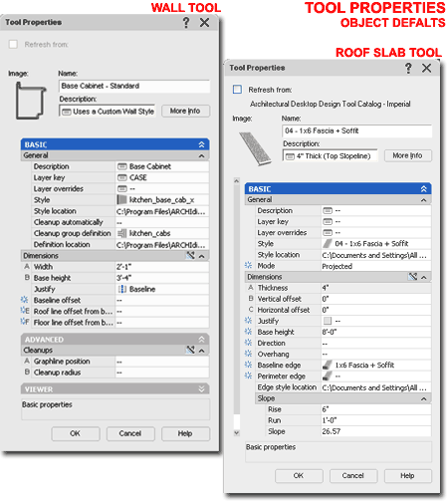
Task: Click Name field 04 - 1x6 Fascia + Soffit
Action: coord(357,130)
